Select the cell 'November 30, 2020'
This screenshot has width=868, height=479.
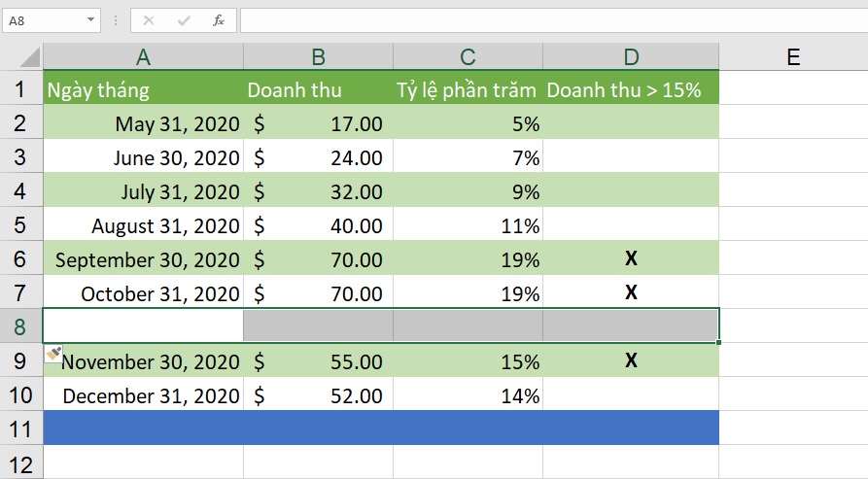click(144, 360)
